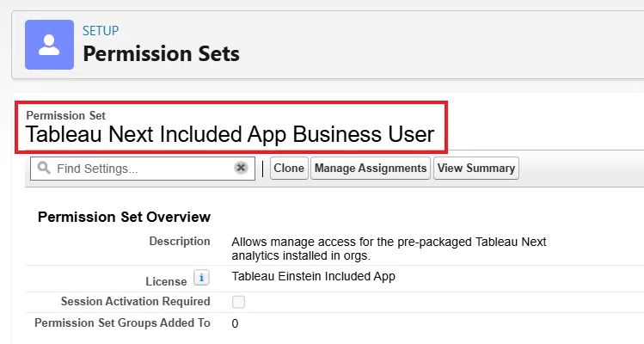Click the Permission Sets page title
The image size is (644, 344).
(x=161, y=54)
